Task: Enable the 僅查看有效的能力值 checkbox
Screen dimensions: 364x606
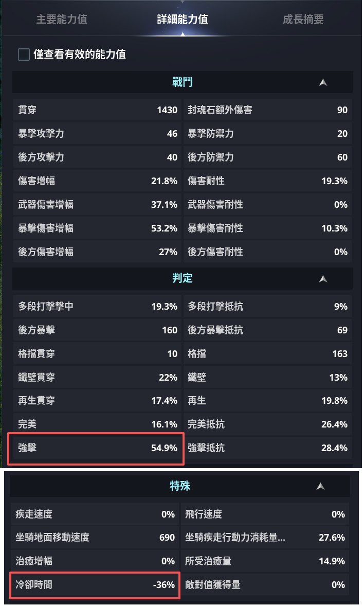Action: [x=23, y=54]
